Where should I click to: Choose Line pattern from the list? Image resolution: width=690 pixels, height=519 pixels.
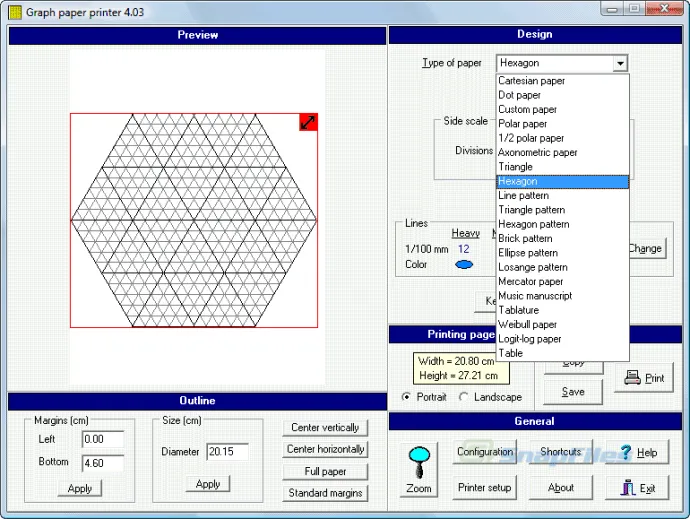[562, 195]
